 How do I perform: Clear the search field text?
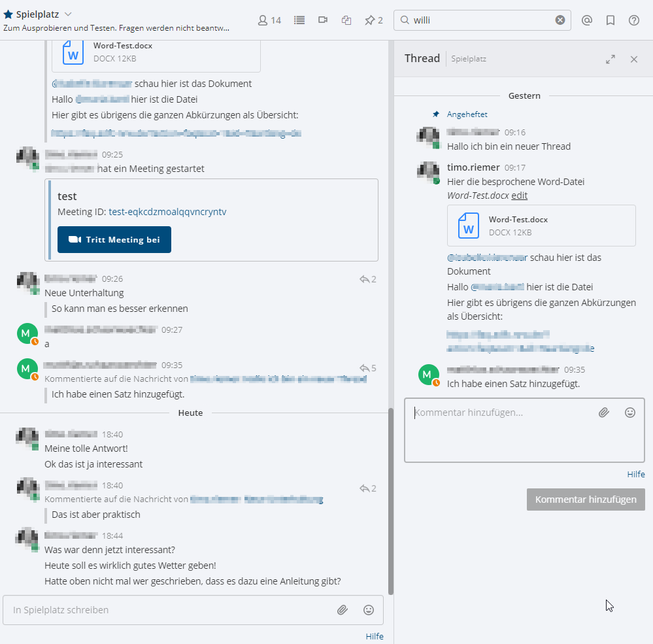[x=560, y=20]
